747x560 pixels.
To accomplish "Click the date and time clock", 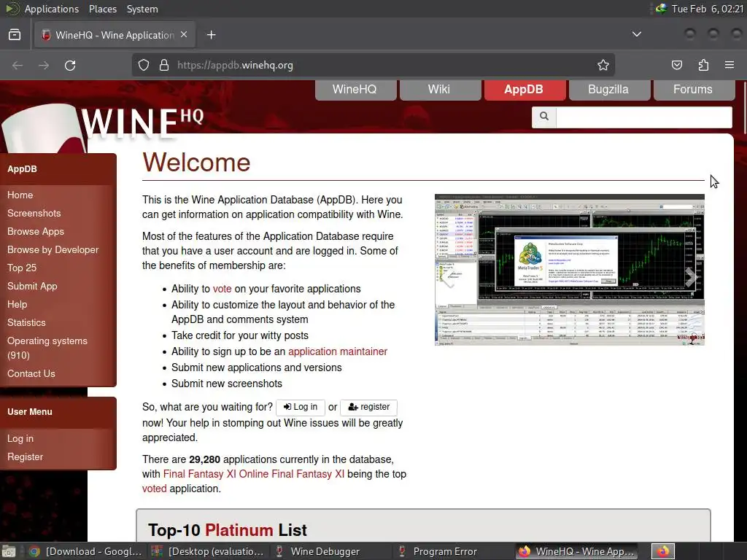I will [x=708, y=9].
